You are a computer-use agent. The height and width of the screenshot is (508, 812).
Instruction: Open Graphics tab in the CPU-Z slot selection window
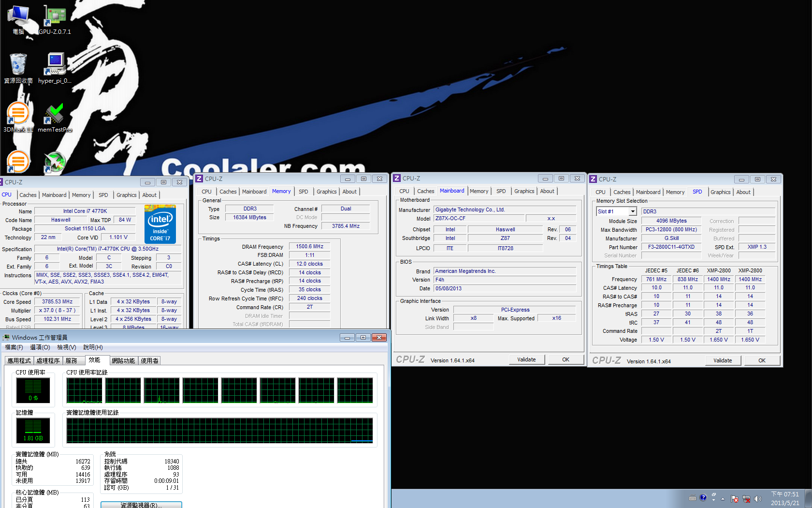(721, 192)
